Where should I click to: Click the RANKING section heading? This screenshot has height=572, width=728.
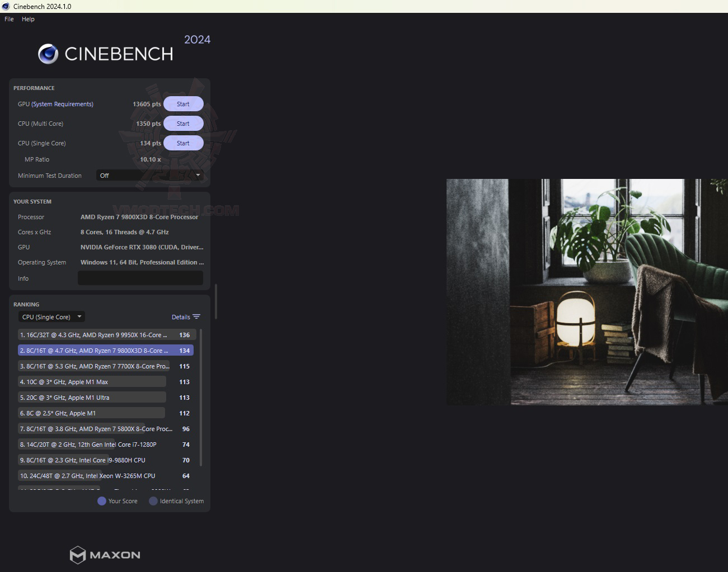tap(26, 304)
